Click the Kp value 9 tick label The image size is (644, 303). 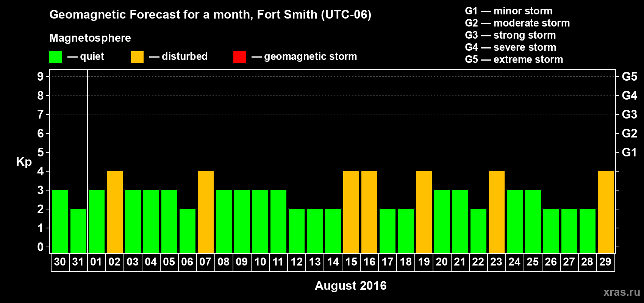click(41, 77)
